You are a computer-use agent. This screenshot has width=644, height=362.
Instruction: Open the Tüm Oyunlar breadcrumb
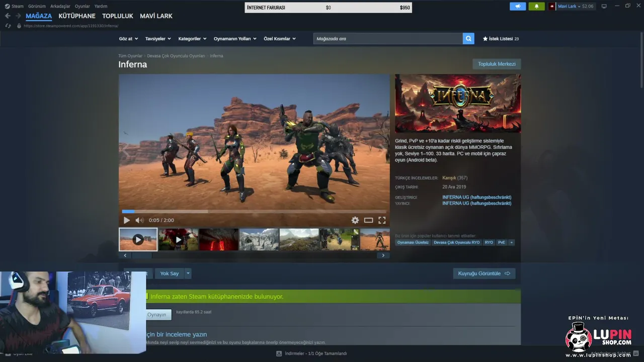(x=130, y=56)
